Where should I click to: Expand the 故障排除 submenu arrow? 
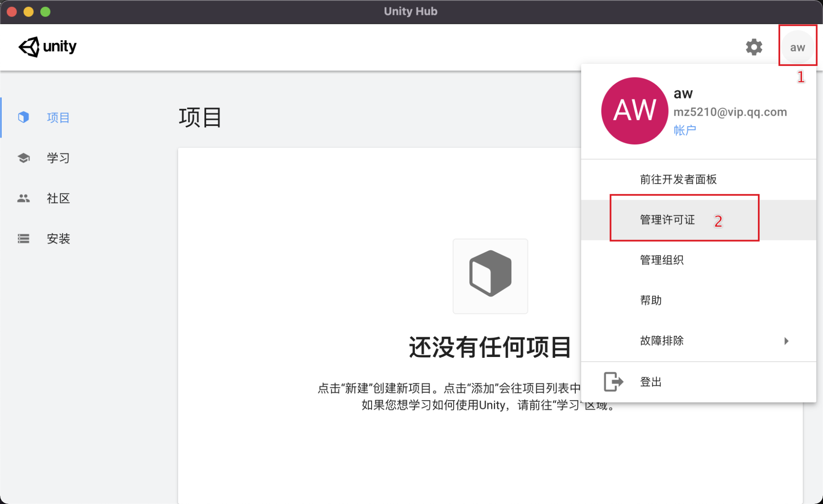click(786, 341)
